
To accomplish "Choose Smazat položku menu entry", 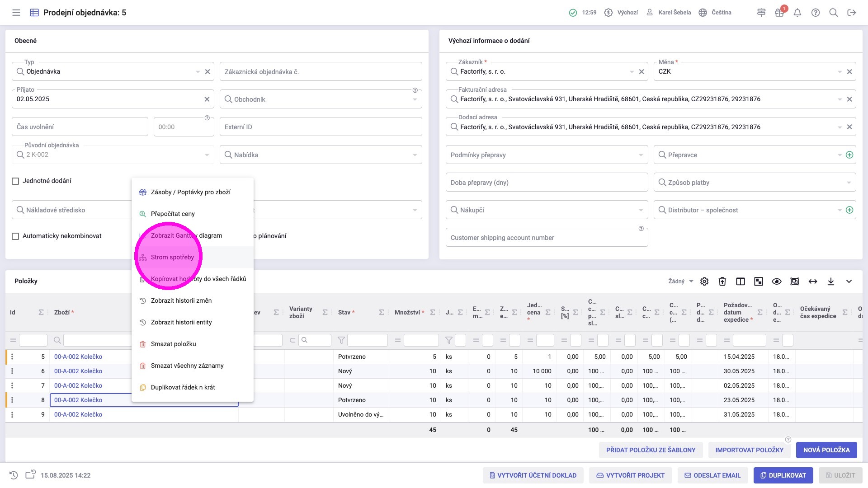I will (173, 344).
